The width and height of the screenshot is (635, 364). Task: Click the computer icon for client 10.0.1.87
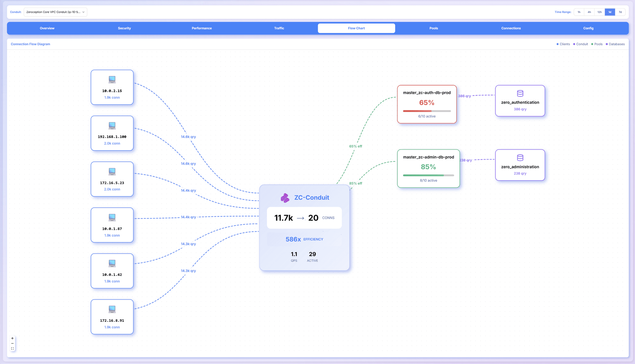pyautogui.click(x=112, y=217)
